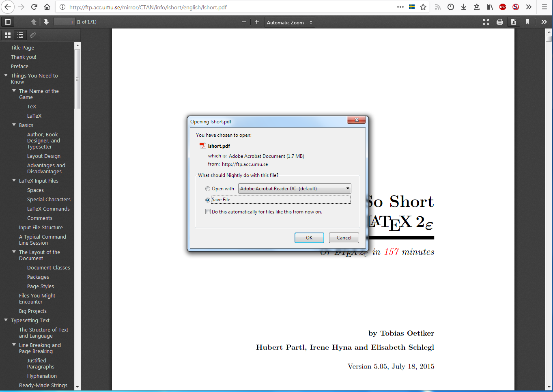Image resolution: width=553 pixels, height=392 pixels.
Task: Click the red S blocker extension icon
Action: point(516,7)
